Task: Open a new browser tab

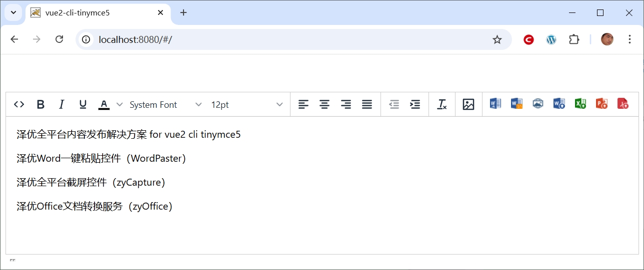Action: click(x=183, y=13)
